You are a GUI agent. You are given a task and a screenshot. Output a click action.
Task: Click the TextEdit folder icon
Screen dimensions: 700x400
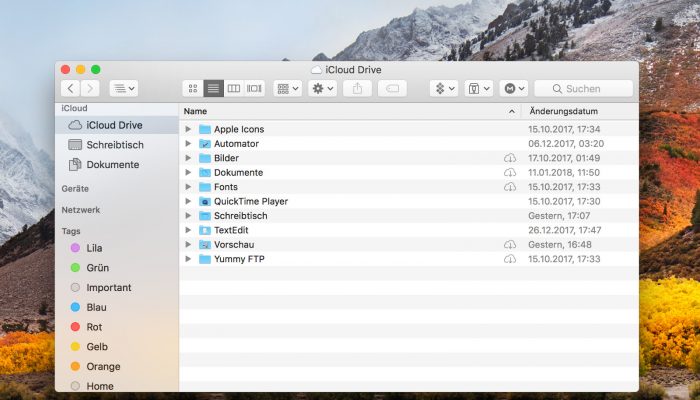[205, 230]
